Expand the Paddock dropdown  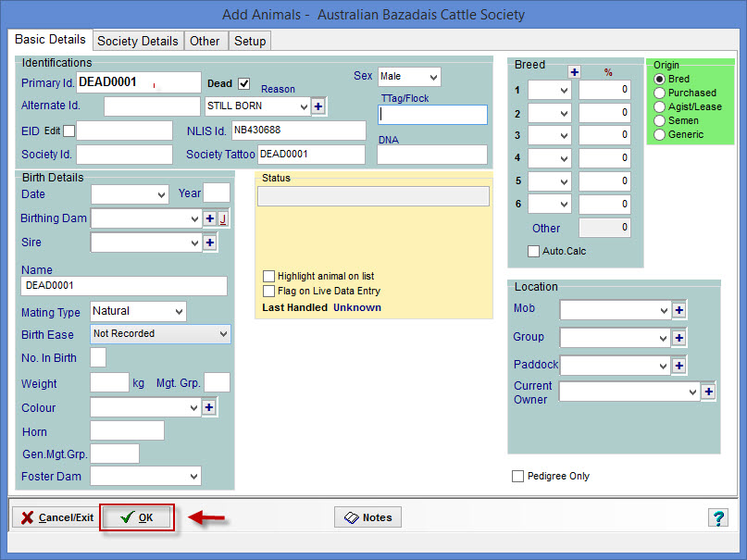pyautogui.click(x=663, y=366)
